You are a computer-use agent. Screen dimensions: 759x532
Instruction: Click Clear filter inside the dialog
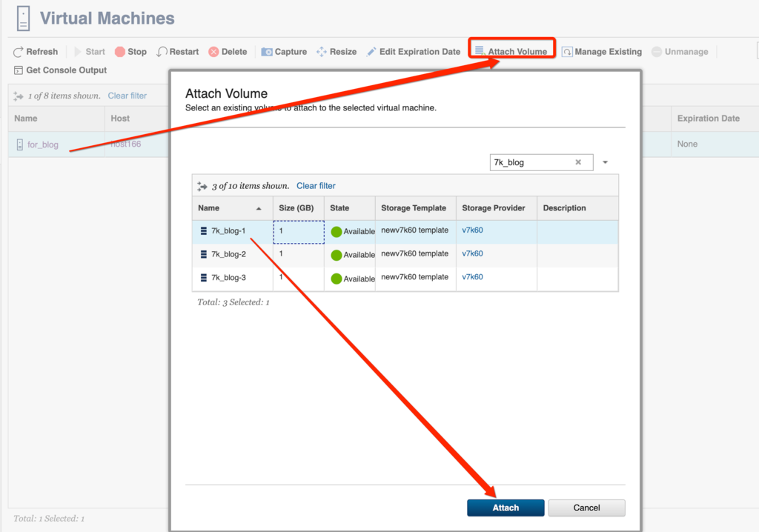[x=316, y=185]
